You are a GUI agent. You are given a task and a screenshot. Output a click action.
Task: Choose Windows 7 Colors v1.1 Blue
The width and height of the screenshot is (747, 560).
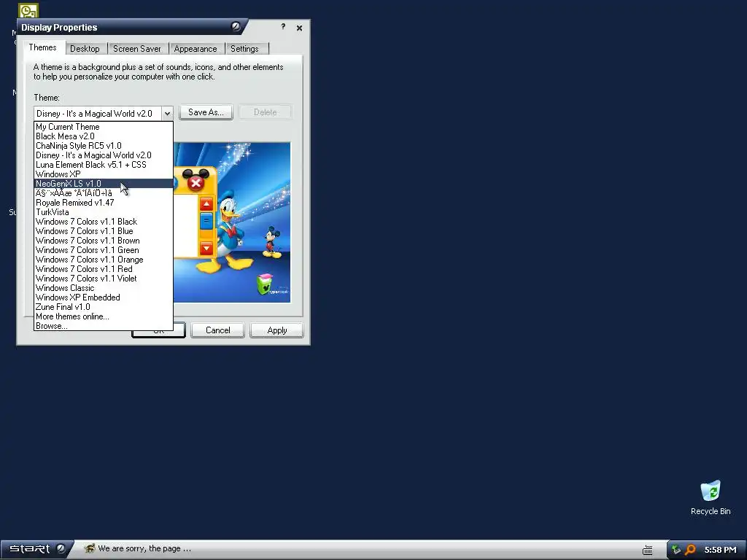tap(104, 231)
